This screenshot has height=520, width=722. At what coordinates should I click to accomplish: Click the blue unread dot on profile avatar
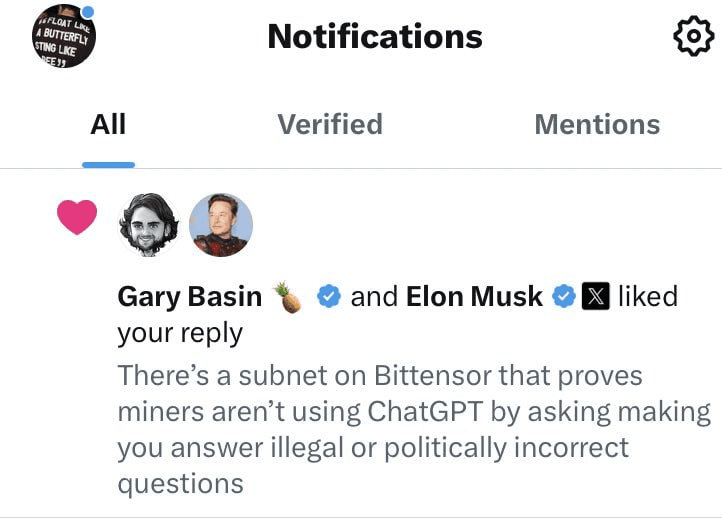tap(87, 12)
